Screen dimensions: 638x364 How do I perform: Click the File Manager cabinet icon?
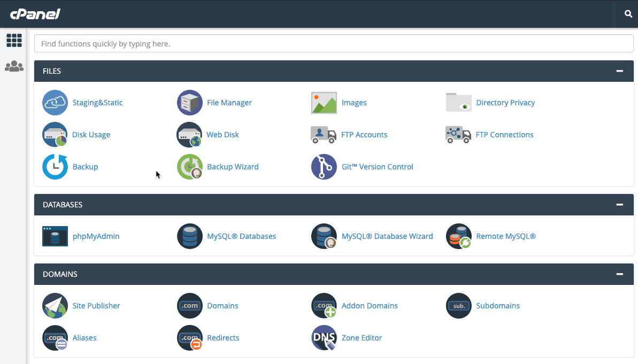point(190,103)
